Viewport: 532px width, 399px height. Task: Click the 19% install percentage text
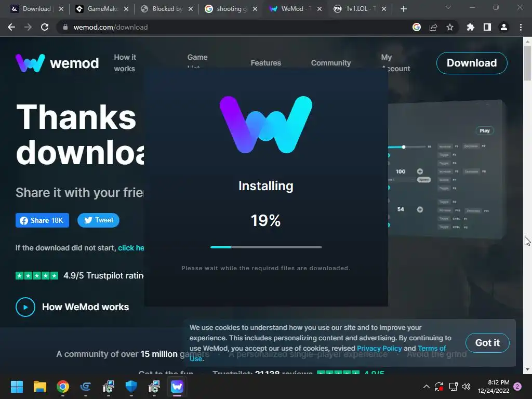click(x=265, y=220)
